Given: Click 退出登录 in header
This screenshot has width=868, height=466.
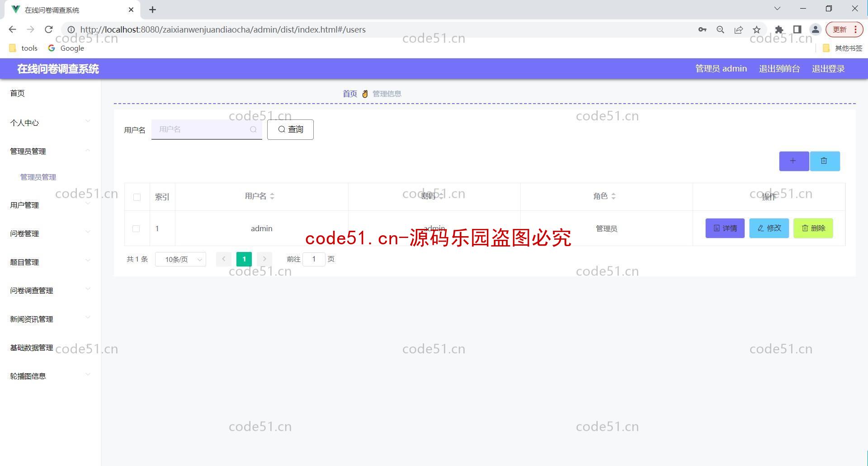Looking at the screenshot, I should pyautogui.click(x=828, y=69).
